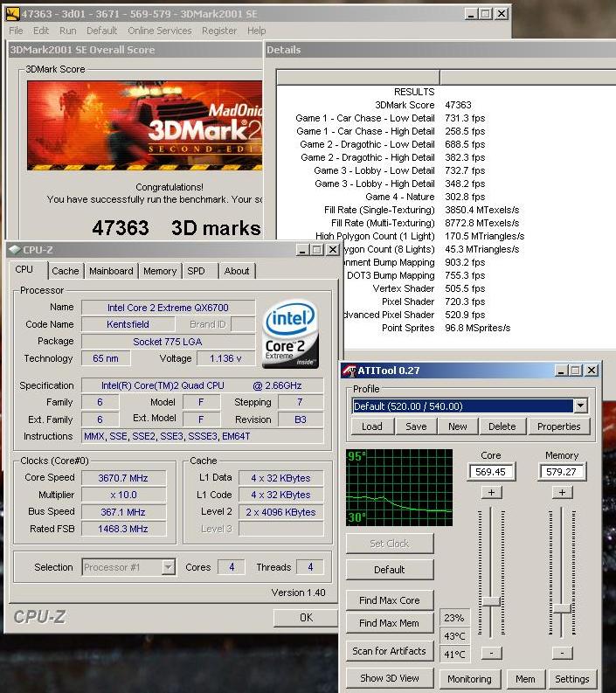Click the Mem button in ATITool

click(525, 679)
